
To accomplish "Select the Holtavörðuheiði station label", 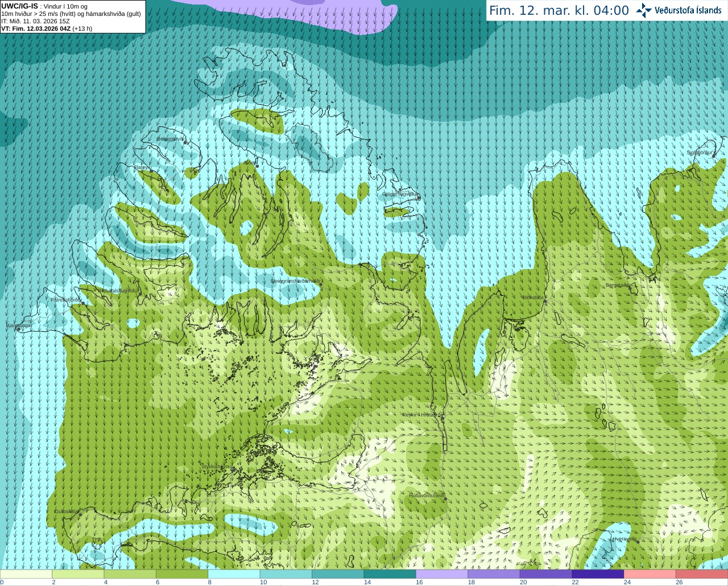I will tap(426, 496).
